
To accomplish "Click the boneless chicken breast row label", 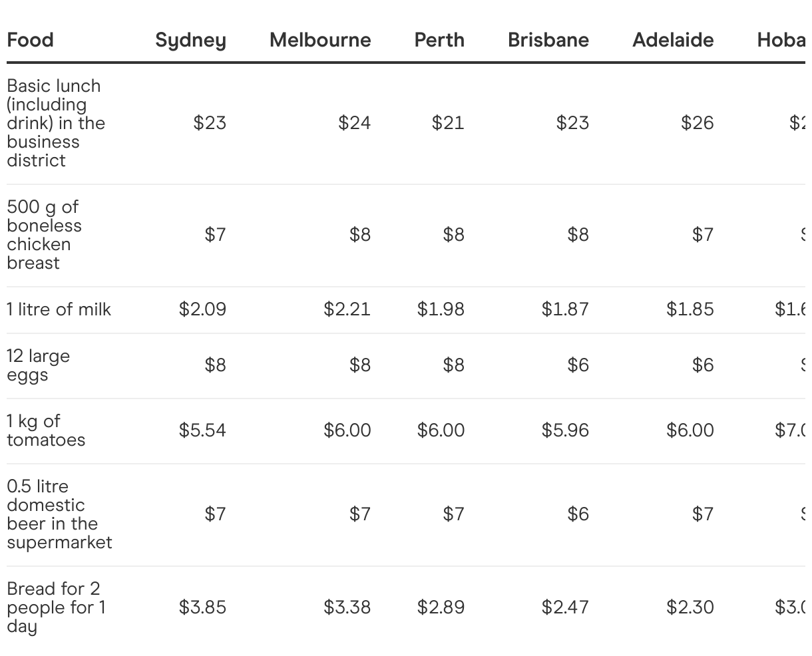I will point(44,235).
